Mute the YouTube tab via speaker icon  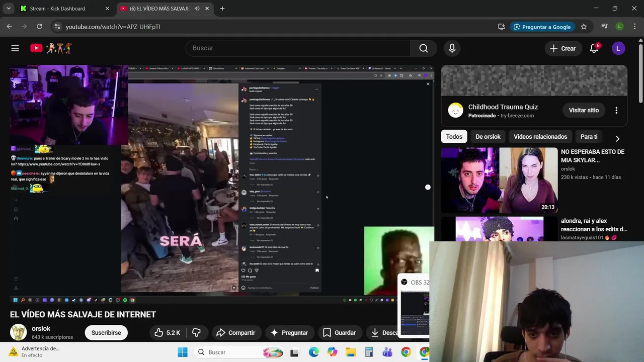(x=197, y=9)
